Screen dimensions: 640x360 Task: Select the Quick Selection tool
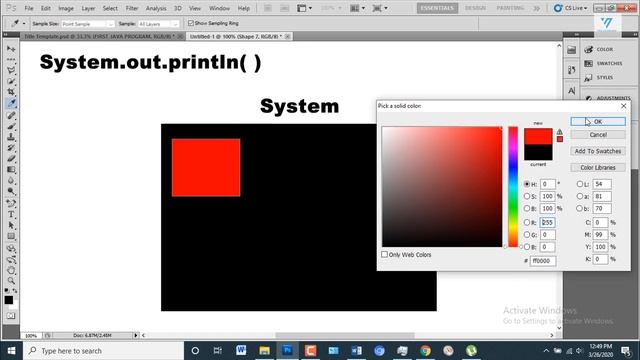(x=11, y=81)
